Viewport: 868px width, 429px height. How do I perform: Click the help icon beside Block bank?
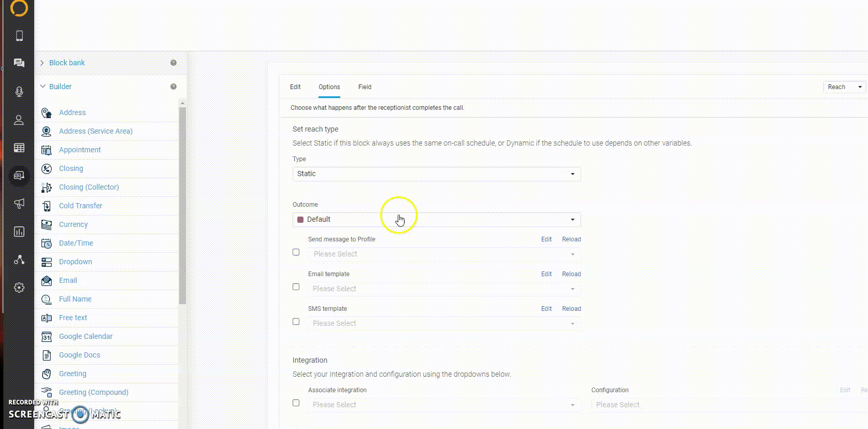click(173, 63)
